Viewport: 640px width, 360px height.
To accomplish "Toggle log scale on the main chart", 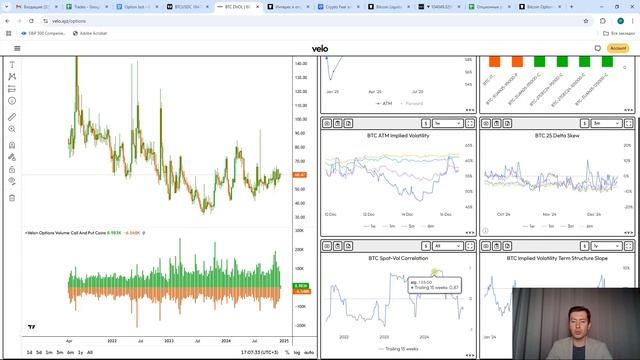I will click(297, 352).
